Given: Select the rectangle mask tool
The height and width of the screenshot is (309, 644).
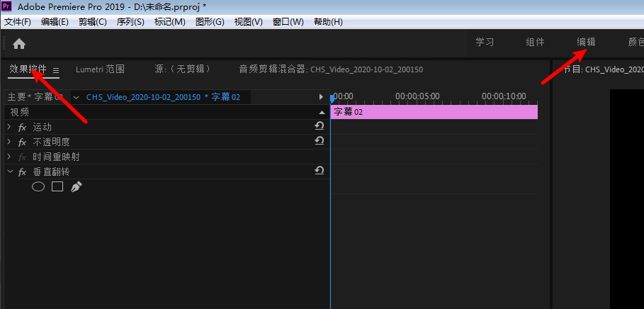Looking at the screenshot, I should (x=57, y=187).
